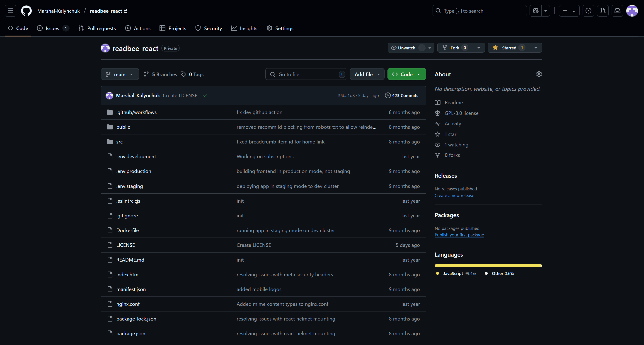Click the Go to file search field
644x345 pixels.
coord(306,74)
